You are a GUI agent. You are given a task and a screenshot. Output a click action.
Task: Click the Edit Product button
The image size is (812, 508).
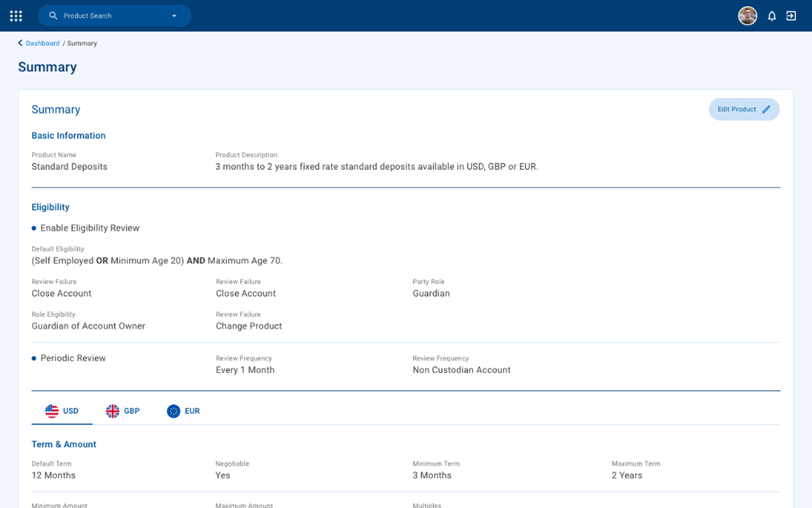pos(744,109)
